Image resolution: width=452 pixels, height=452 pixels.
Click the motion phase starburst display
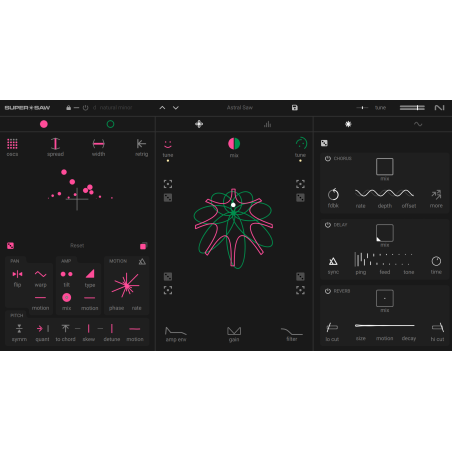point(125,285)
